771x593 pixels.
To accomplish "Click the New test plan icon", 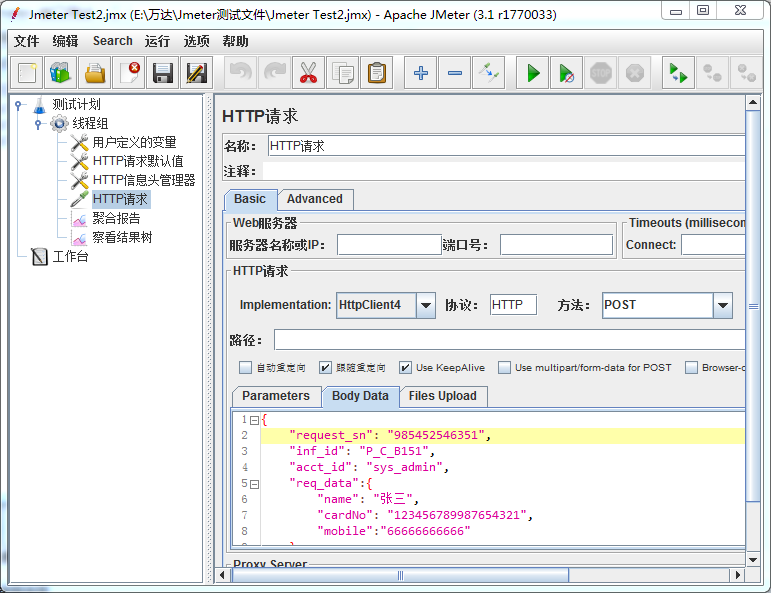I will pos(27,73).
